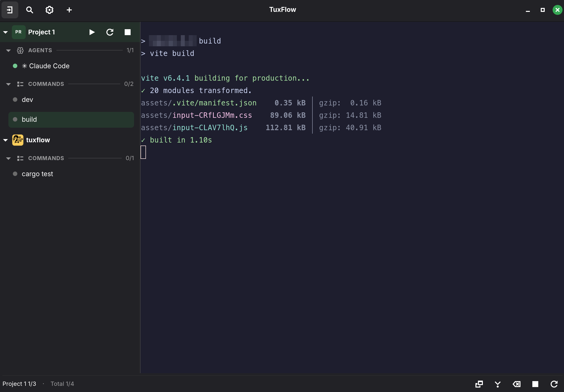Click tuxflow COMMANDS list icon
This screenshot has width=564, height=392.
pyautogui.click(x=20, y=158)
